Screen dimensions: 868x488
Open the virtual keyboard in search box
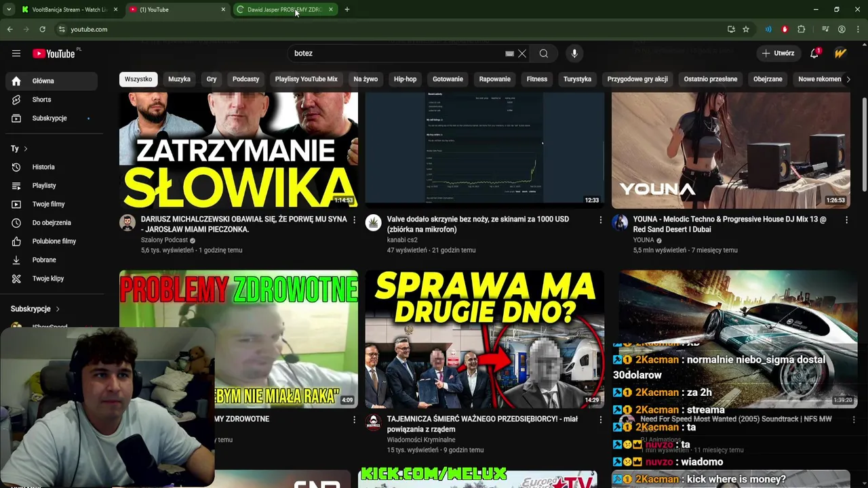[x=509, y=54]
